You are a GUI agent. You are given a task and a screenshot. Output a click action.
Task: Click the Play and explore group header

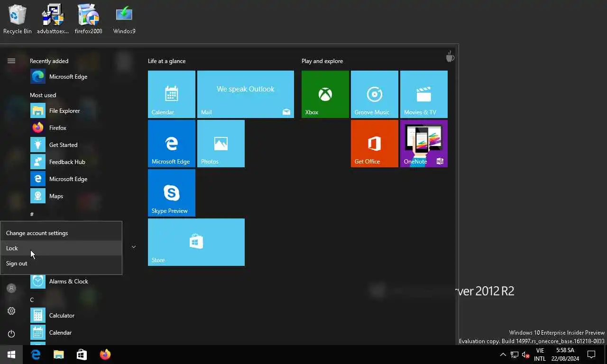[x=322, y=61]
